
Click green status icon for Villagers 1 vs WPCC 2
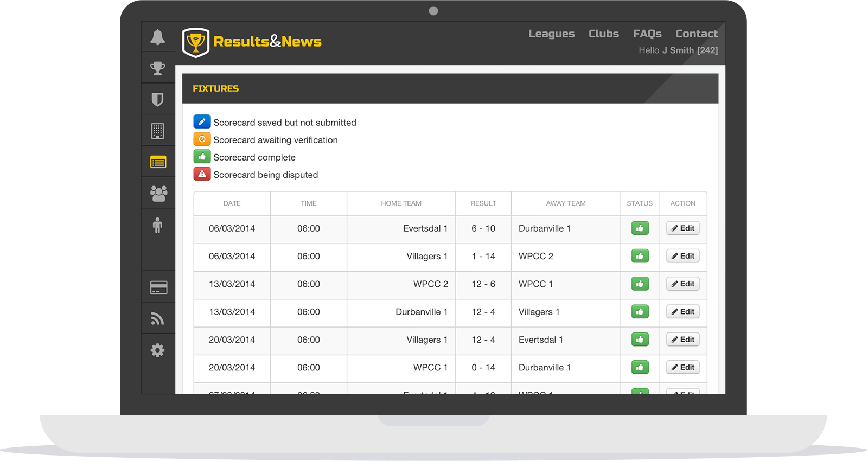[x=640, y=256]
